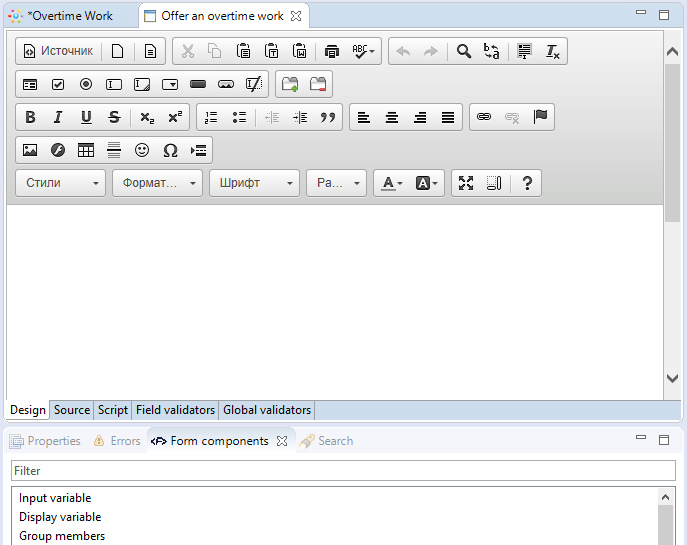Image resolution: width=687 pixels, height=545 pixels.
Task: Switch to the Source tab
Action: pos(72,410)
